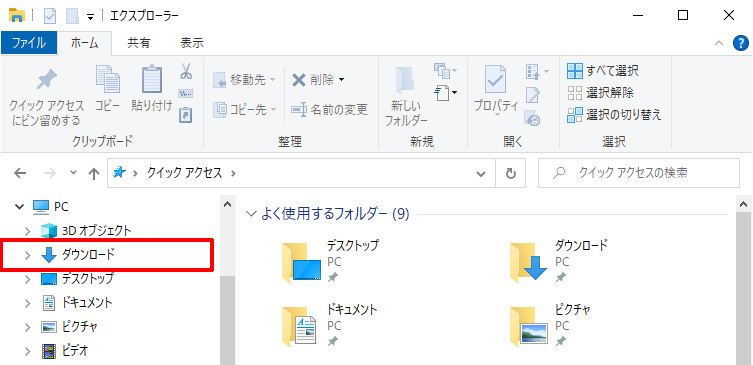Expand the ピクチャ tree node arrow

(28, 327)
